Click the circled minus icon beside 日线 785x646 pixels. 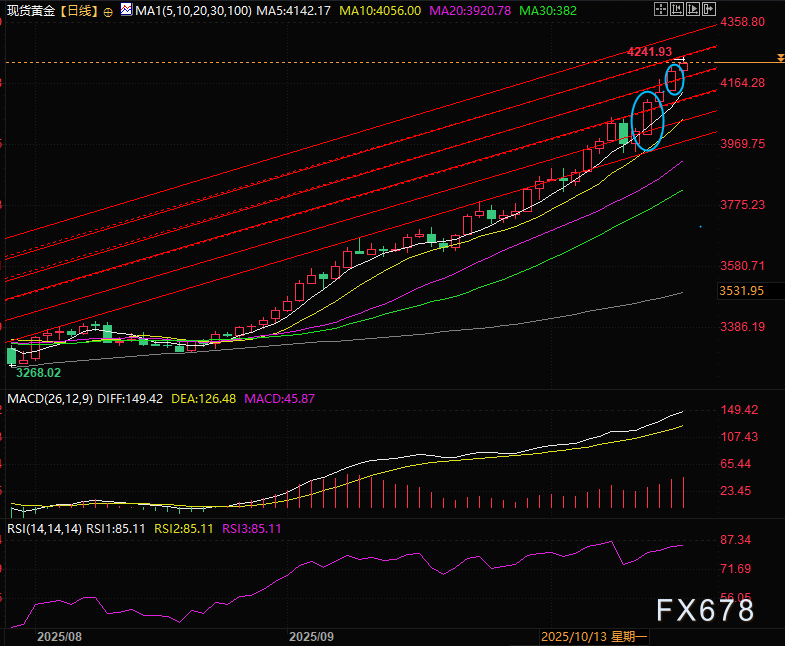(108, 10)
